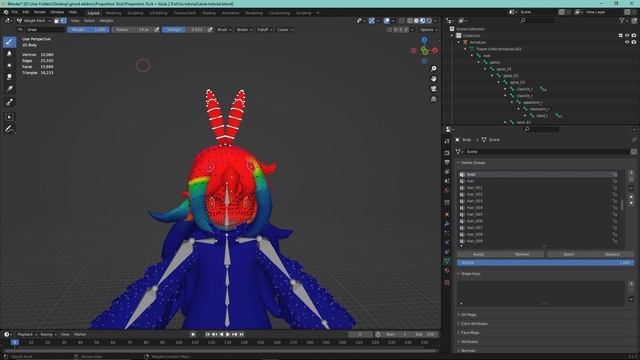Expand the UV Maps panel
Image resolution: width=640 pixels, height=360 pixels.
click(467, 315)
